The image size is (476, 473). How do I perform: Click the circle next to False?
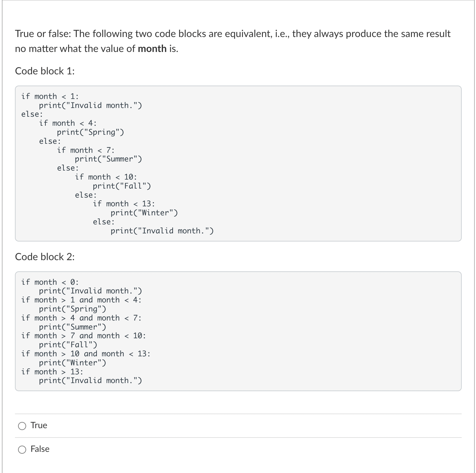click(x=22, y=449)
